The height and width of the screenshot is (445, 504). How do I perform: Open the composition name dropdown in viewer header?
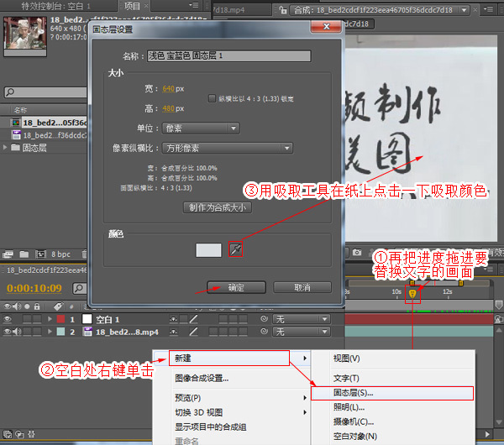coord(465,10)
